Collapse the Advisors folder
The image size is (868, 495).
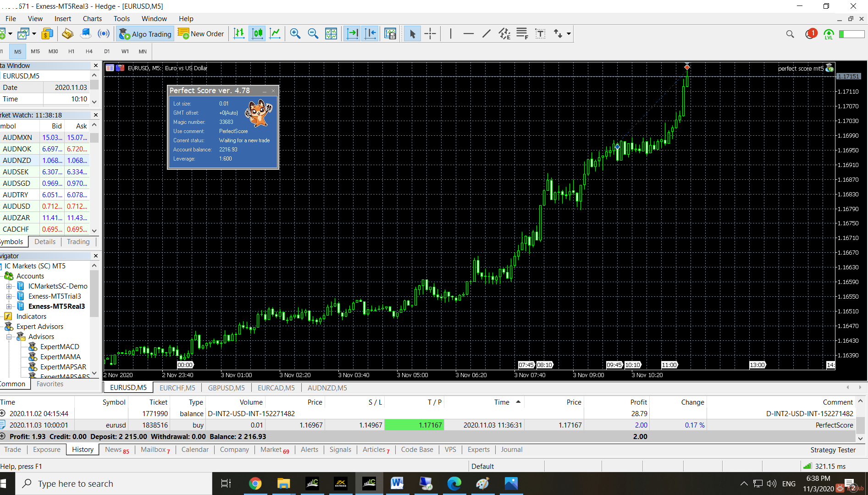coord(9,337)
